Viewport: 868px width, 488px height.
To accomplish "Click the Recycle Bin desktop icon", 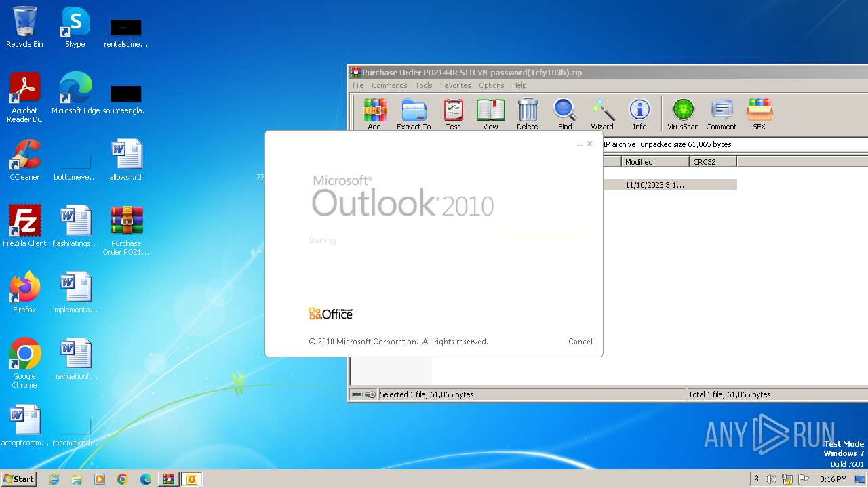I will tap(24, 27).
